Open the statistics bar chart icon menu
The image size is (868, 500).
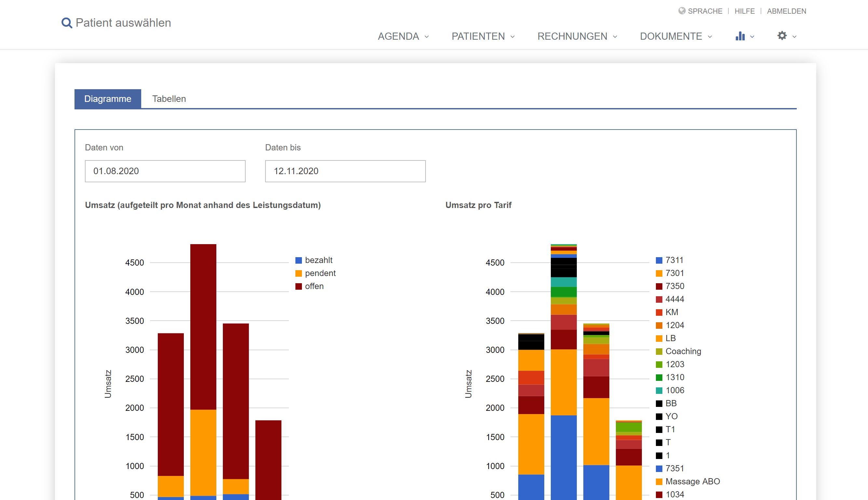740,36
